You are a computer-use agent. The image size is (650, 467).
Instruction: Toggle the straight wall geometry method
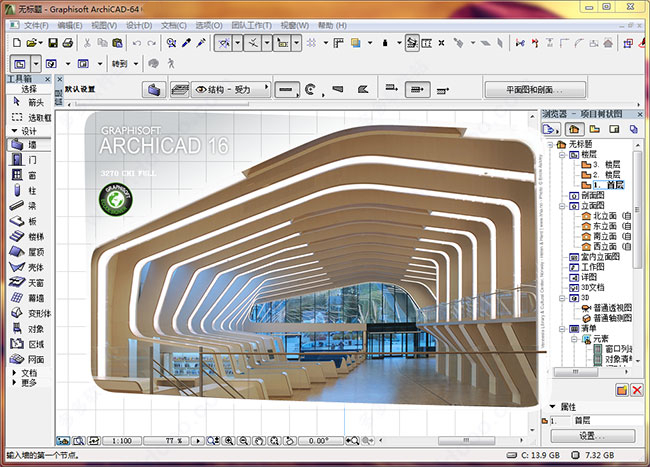coord(287,90)
